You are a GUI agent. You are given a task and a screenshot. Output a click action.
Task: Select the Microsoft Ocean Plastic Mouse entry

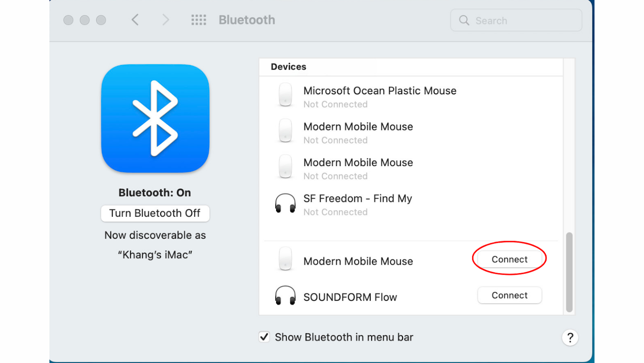(380, 91)
